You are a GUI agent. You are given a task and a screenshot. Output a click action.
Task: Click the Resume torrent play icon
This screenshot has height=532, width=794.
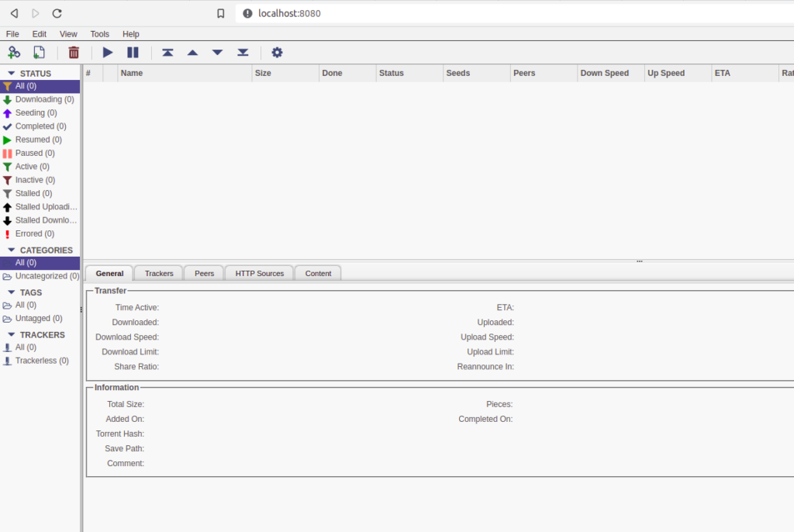point(107,52)
